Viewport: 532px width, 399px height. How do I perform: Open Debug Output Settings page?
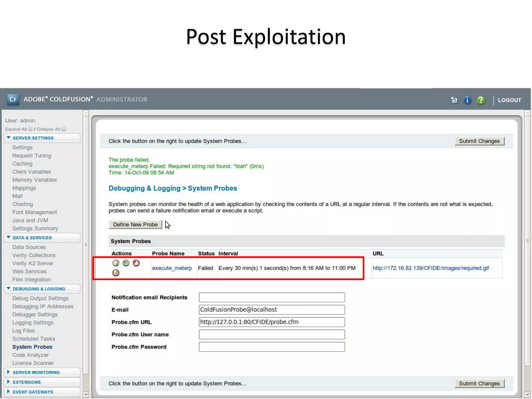(40, 298)
